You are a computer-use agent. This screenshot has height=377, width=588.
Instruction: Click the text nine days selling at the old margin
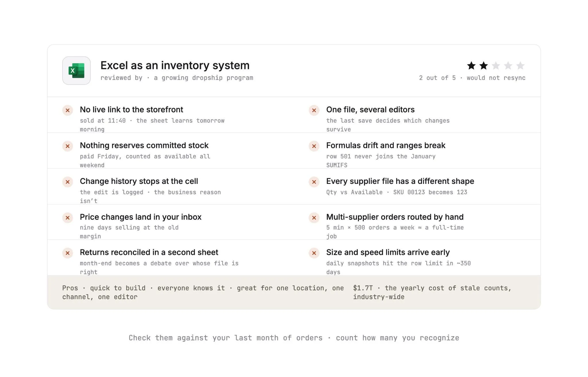[129, 232]
